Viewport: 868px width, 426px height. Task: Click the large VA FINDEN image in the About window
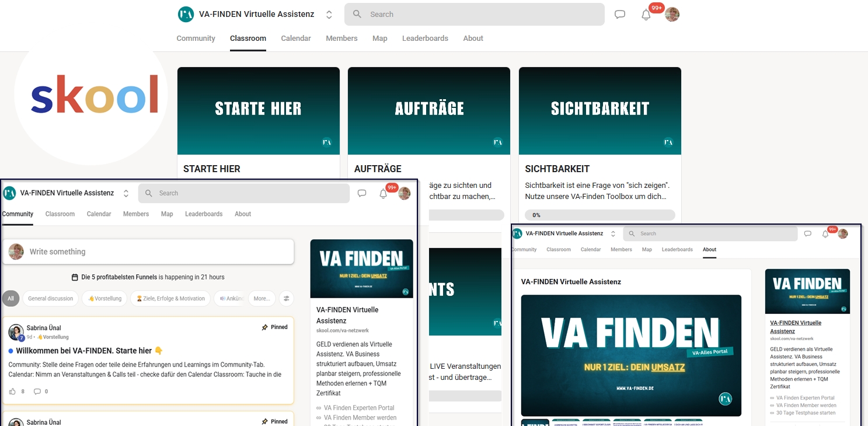click(x=631, y=355)
